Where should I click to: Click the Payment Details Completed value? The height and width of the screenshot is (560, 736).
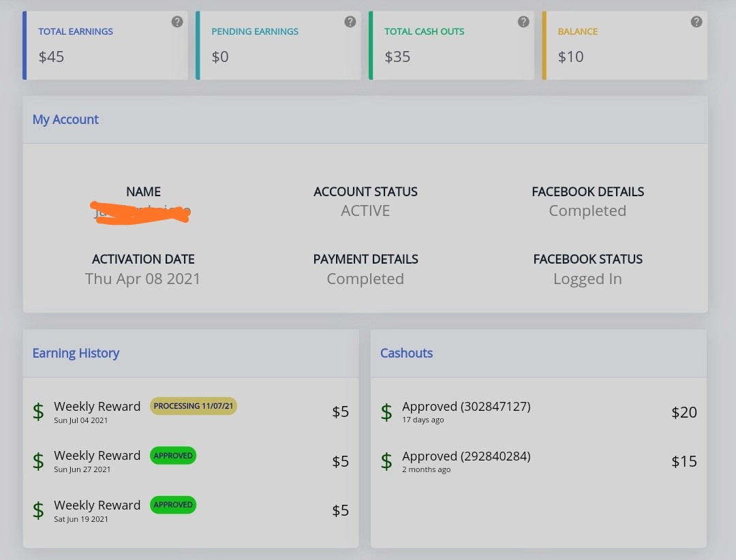tap(365, 279)
